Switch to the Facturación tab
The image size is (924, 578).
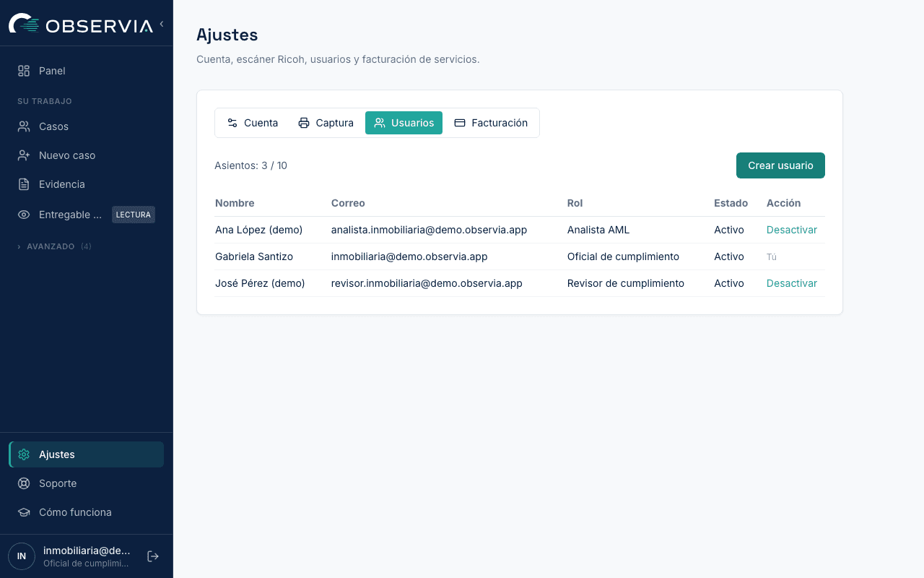tap(491, 123)
